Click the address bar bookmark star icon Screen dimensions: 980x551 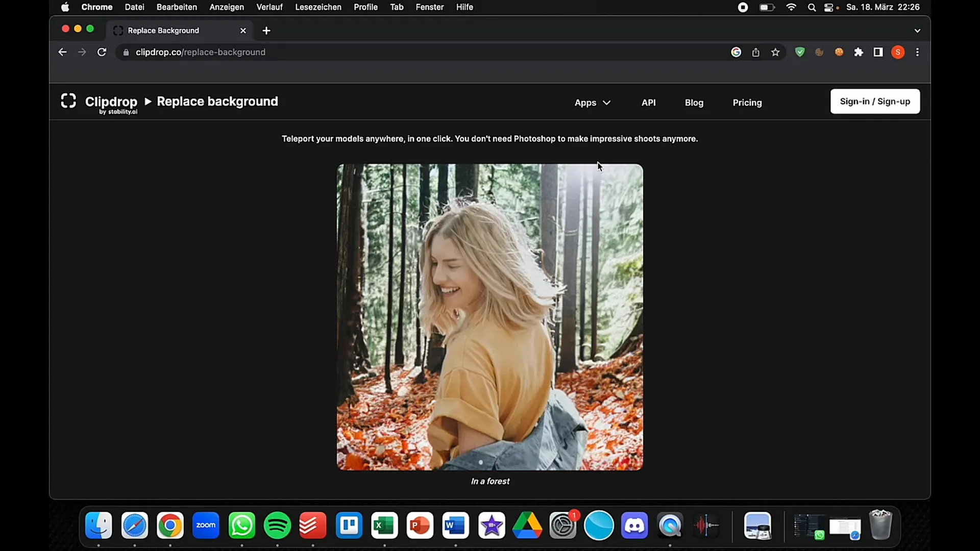(775, 52)
